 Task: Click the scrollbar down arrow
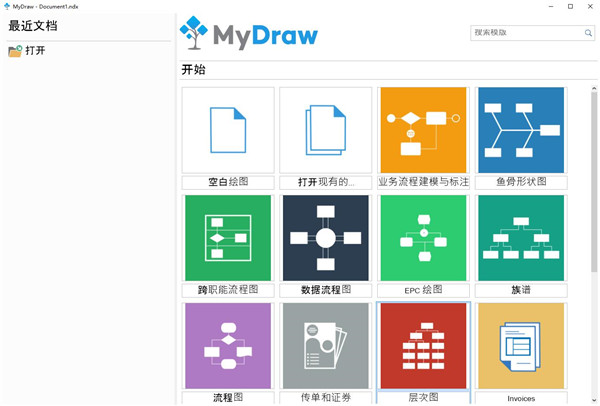[x=594, y=400]
